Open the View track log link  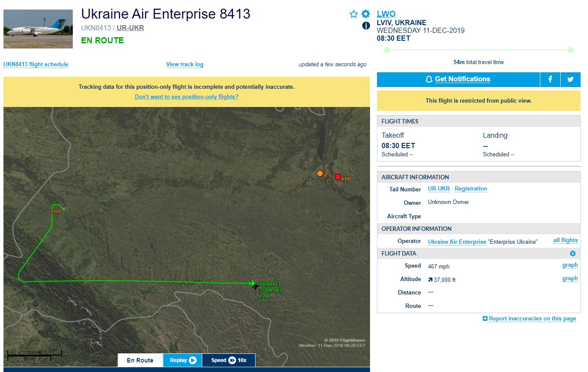coord(185,65)
